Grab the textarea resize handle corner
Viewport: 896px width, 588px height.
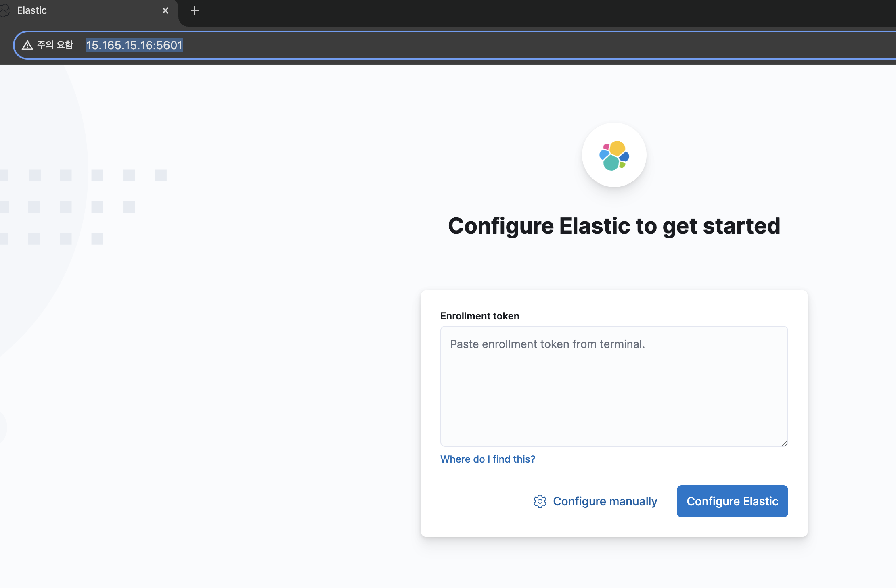[784, 443]
